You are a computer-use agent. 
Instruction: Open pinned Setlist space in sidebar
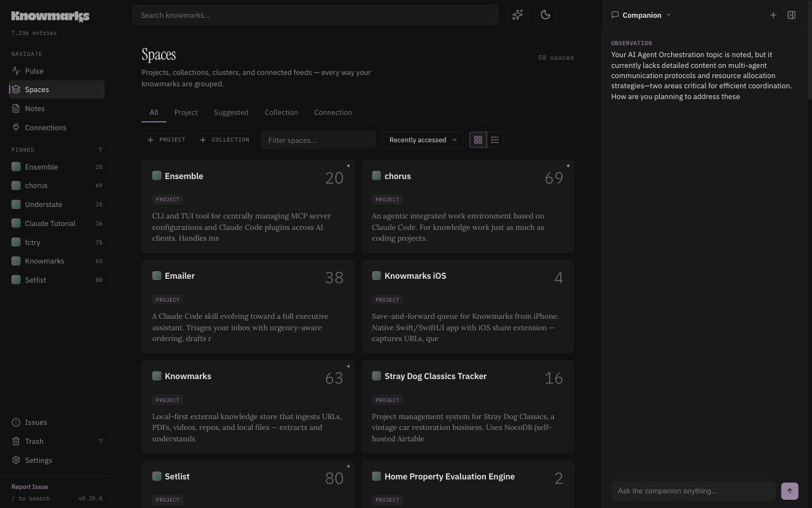57,280
